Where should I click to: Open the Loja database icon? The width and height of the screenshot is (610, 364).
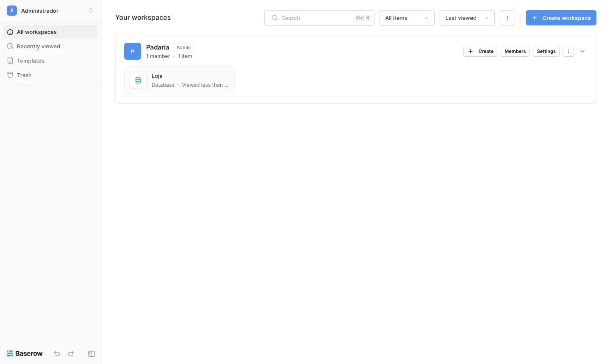[x=138, y=80]
